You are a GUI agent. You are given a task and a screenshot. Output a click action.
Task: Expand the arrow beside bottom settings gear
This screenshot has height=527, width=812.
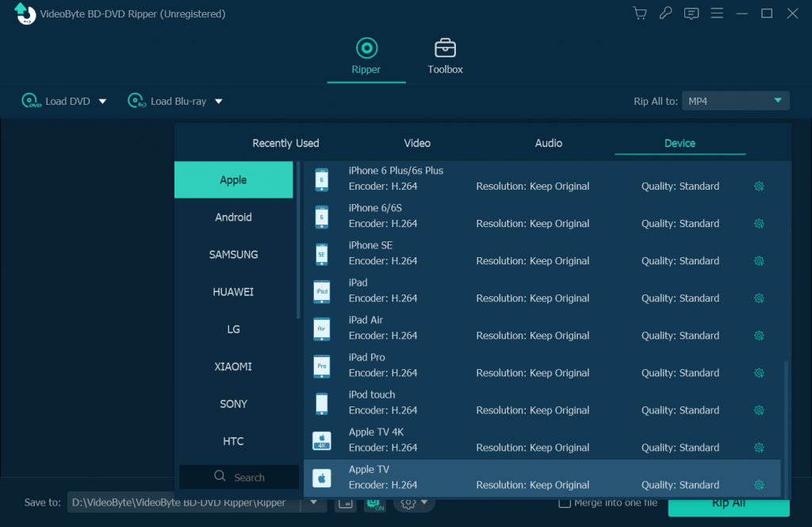pyautogui.click(x=425, y=502)
